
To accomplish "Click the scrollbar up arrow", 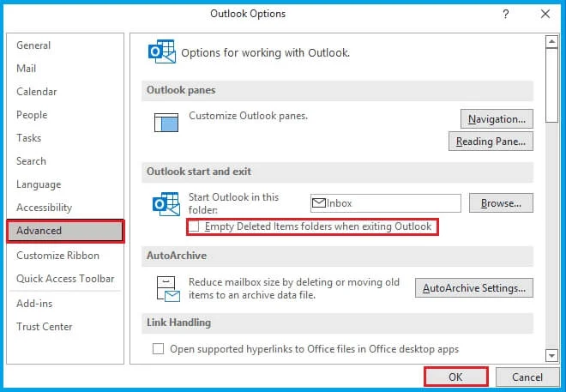I will [551, 42].
